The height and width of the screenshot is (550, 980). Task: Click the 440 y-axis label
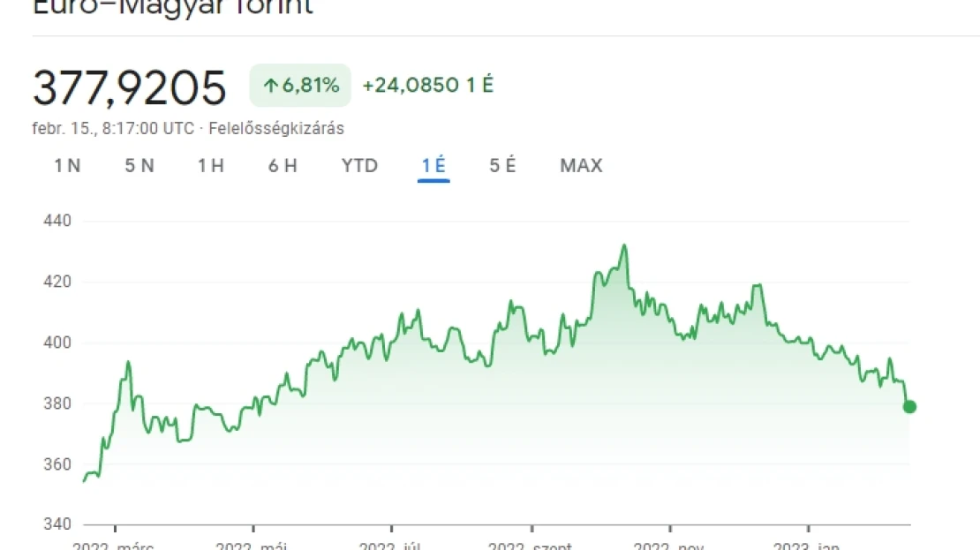tap(57, 221)
